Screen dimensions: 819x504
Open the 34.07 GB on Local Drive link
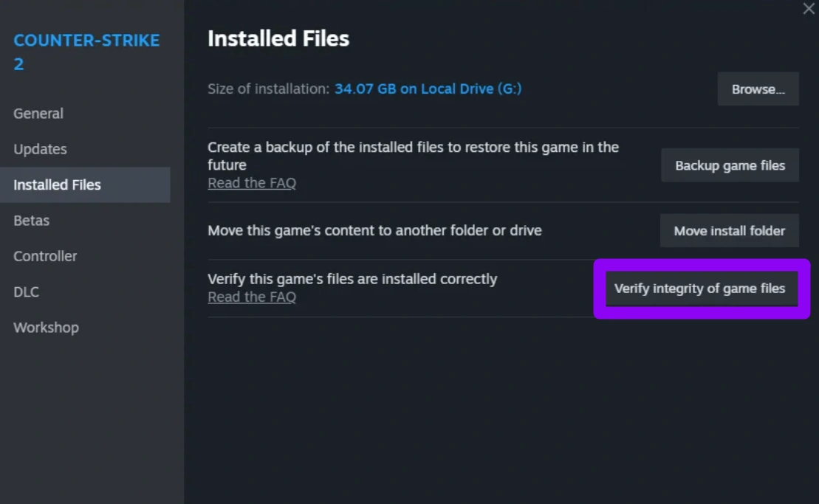(428, 89)
